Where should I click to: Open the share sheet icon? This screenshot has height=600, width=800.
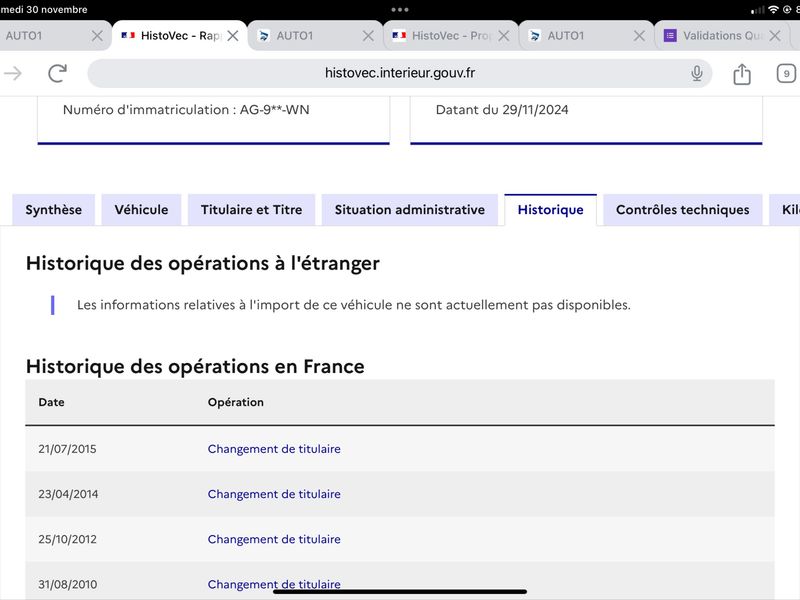[x=742, y=74]
